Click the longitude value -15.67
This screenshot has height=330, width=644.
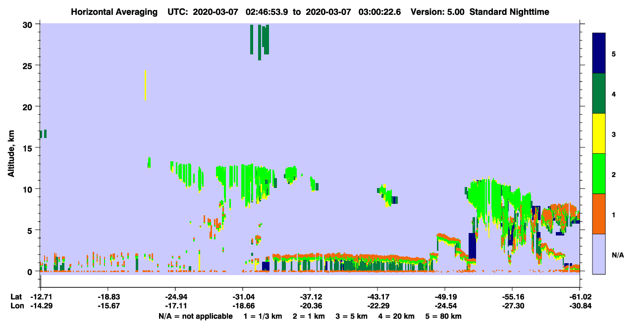coord(108,306)
